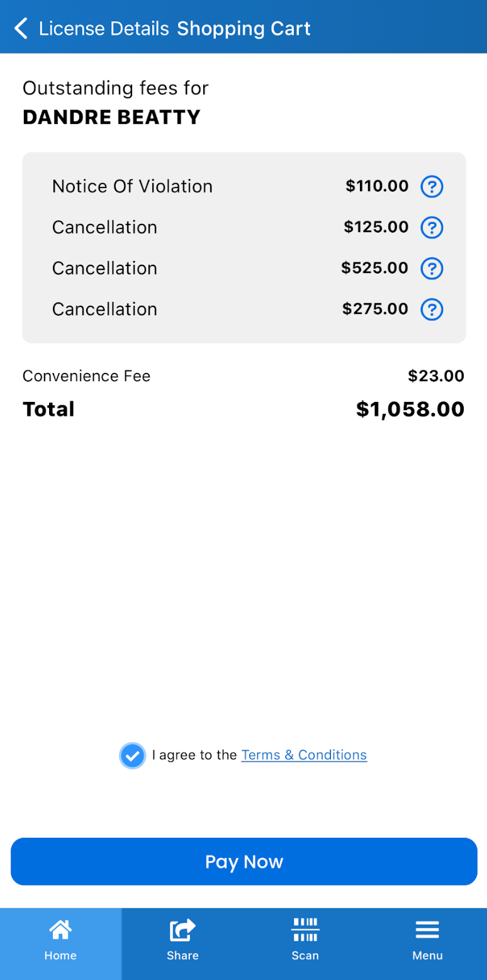This screenshot has width=487, height=980.
Task: Open help for Notice Of Violation fee
Action: [x=432, y=186]
